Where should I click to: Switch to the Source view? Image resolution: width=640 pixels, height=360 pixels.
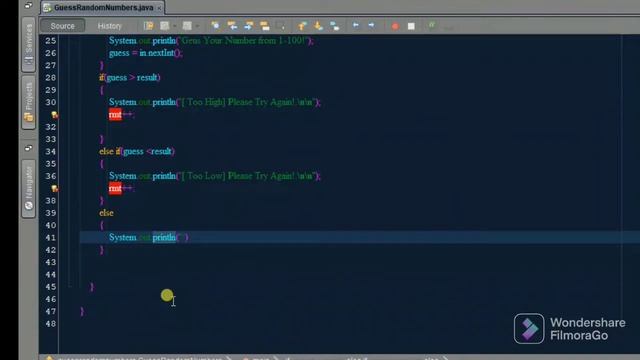62,26
